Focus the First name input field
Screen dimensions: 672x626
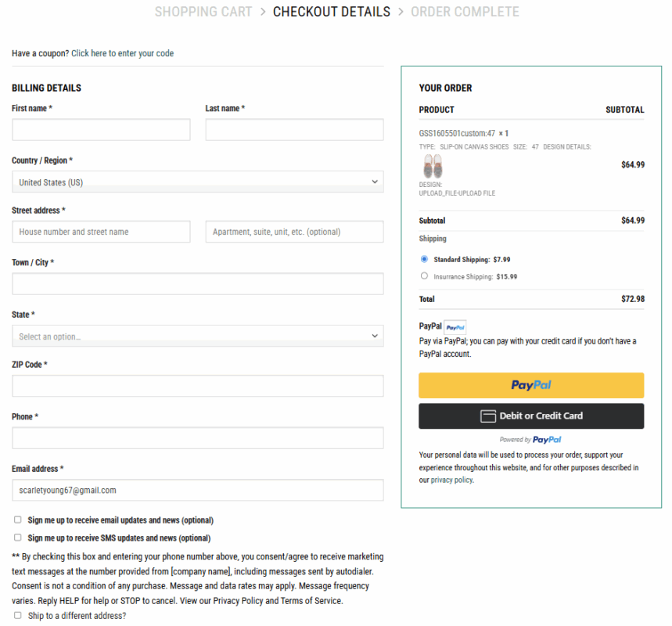[x=101, y=129]
